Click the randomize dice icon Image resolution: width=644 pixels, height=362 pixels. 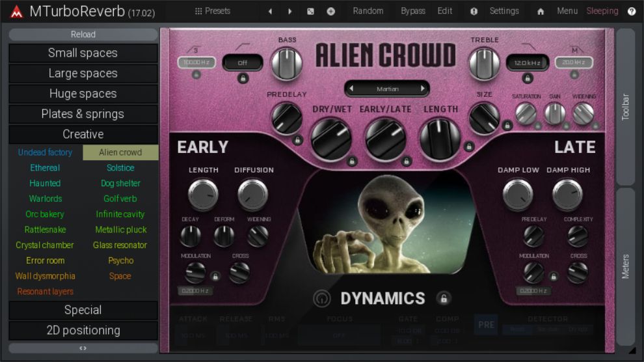click(310, 12)
